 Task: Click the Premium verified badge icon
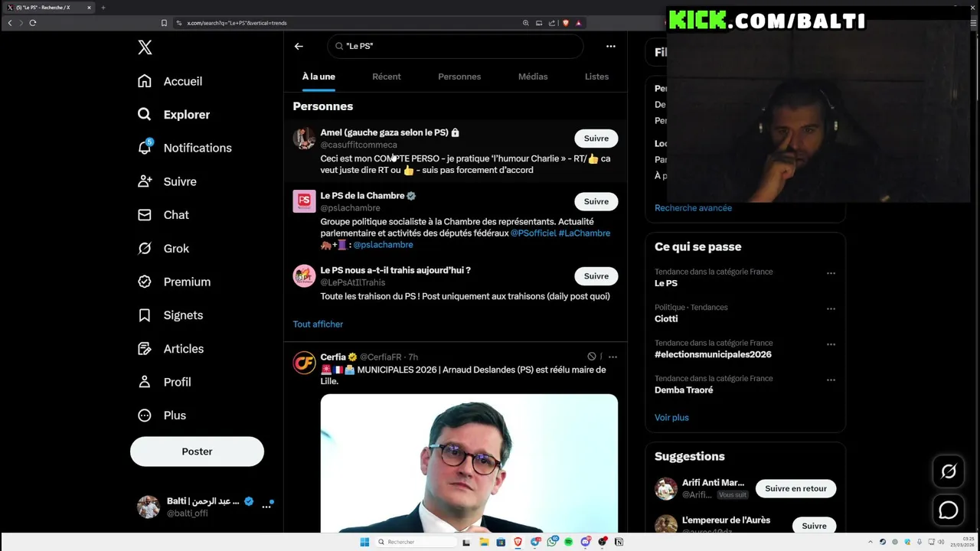[145, 282]
